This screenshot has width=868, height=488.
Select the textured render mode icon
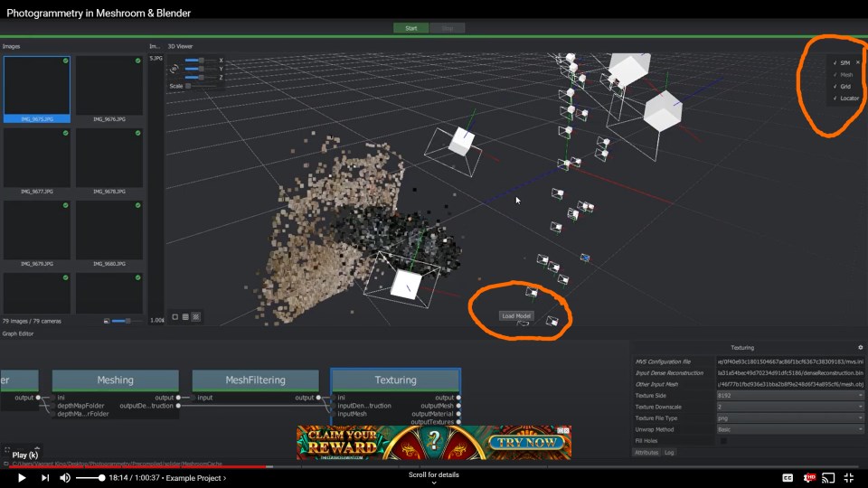coord(196,317)
